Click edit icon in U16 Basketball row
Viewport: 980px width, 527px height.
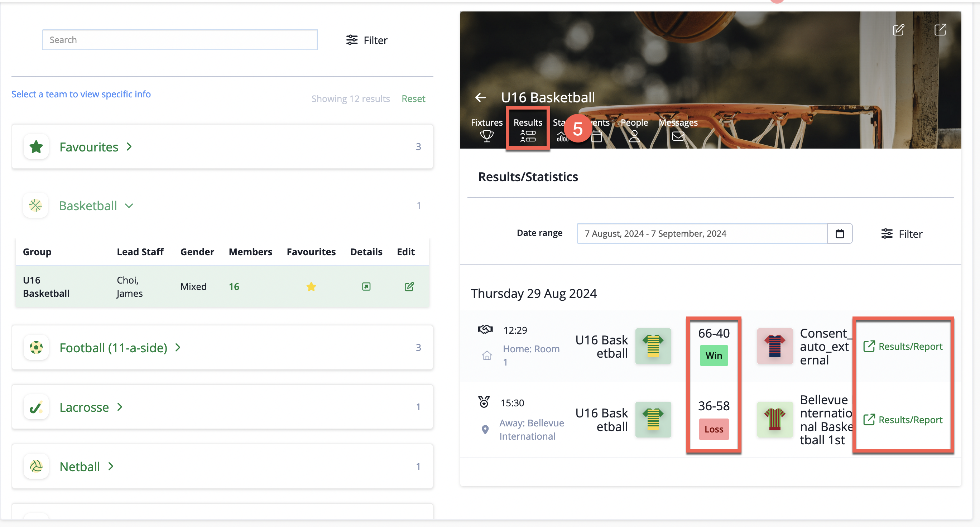click(409, 287)
